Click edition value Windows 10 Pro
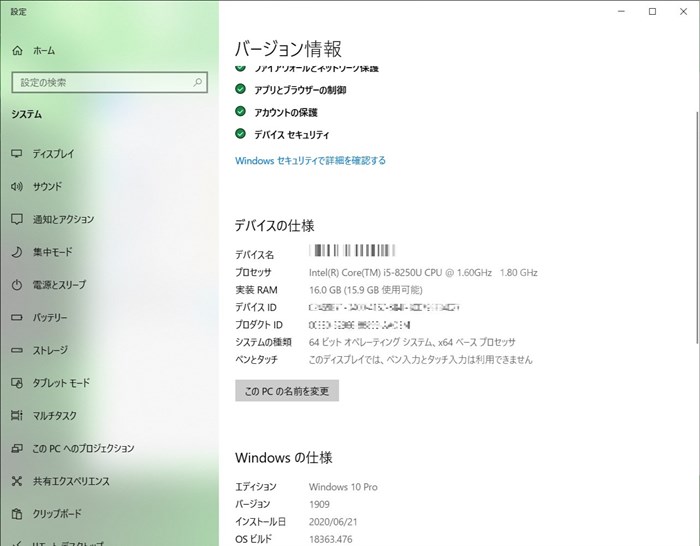700x546 pixels. pyautogui.click(x=343, y=487)
